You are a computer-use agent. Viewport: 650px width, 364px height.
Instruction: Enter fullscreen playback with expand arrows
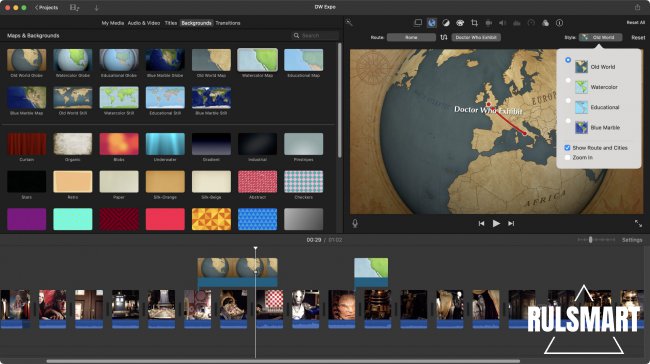coord(638,223)
